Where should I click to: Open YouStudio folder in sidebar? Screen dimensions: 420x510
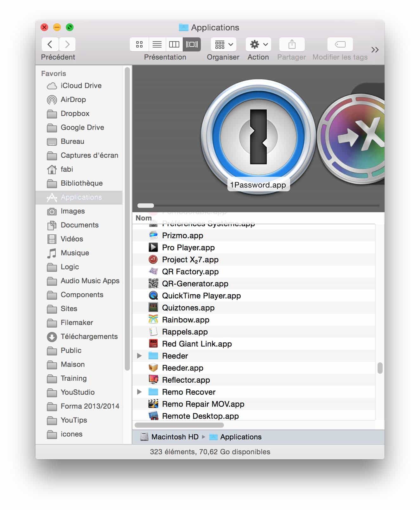pos(79,392)
